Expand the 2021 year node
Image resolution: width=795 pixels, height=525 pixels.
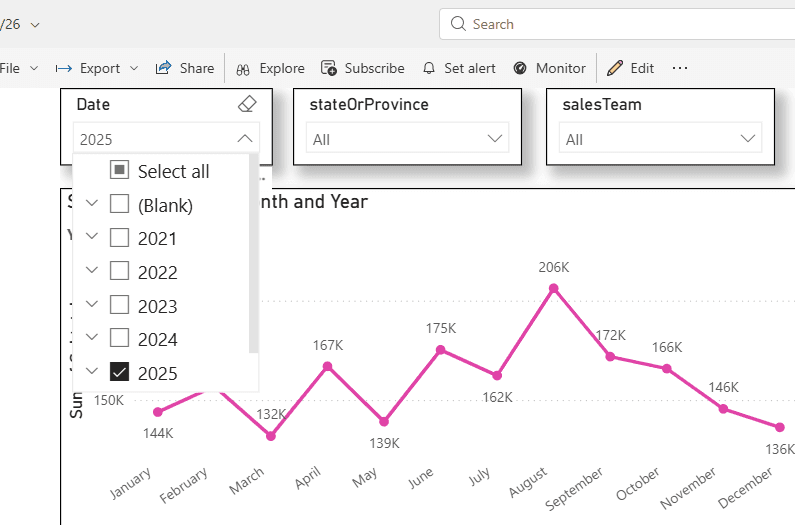92,236
